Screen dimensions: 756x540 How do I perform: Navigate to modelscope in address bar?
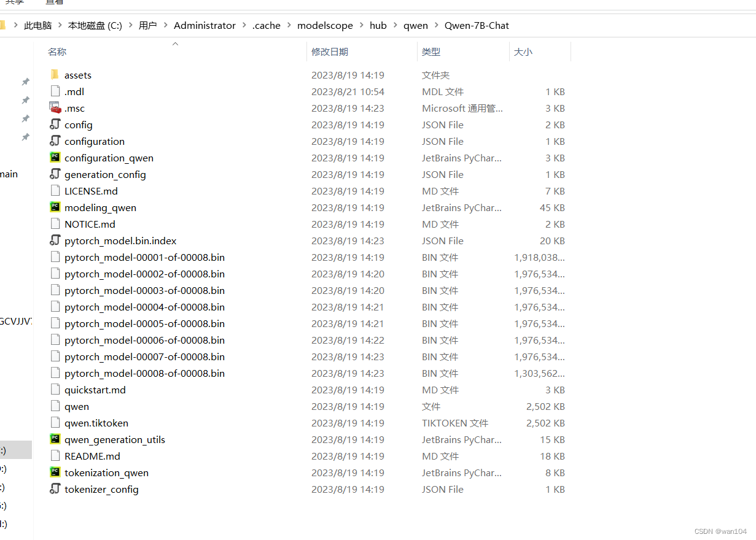point(325,26)
